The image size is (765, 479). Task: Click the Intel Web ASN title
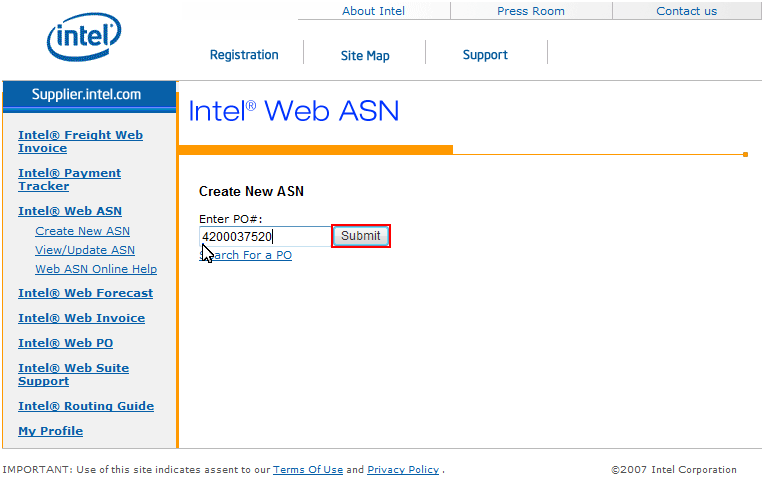293,111
